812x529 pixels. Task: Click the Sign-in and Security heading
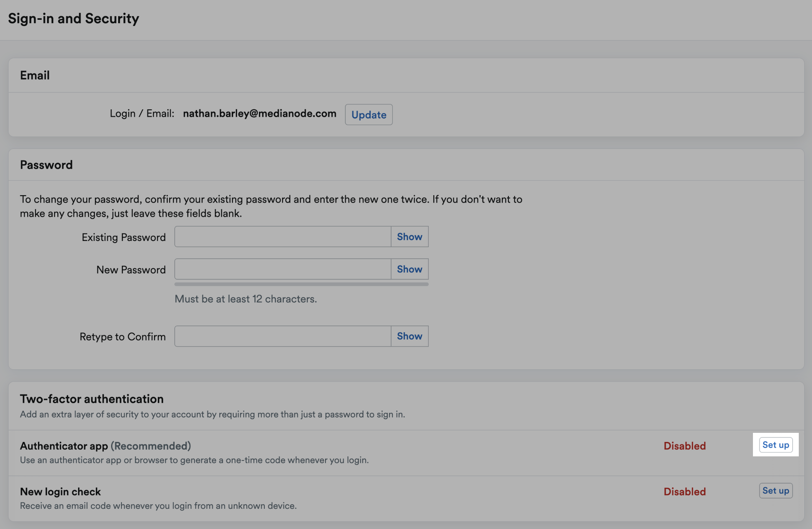coord(74,18)
